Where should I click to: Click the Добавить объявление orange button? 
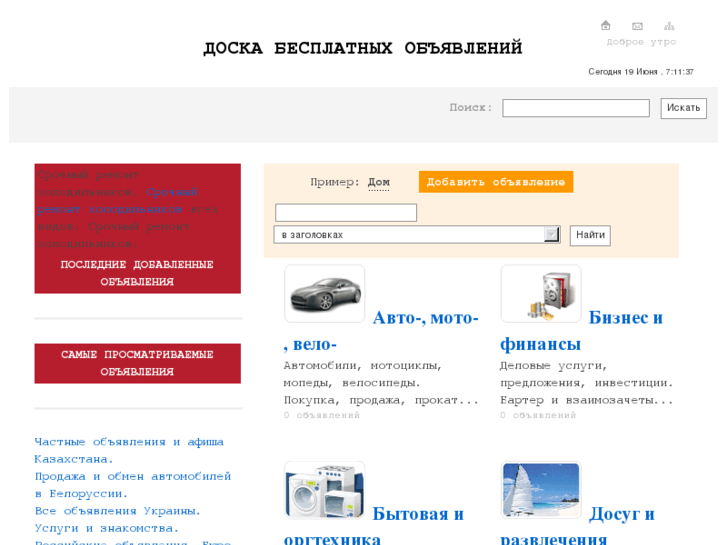496,182
